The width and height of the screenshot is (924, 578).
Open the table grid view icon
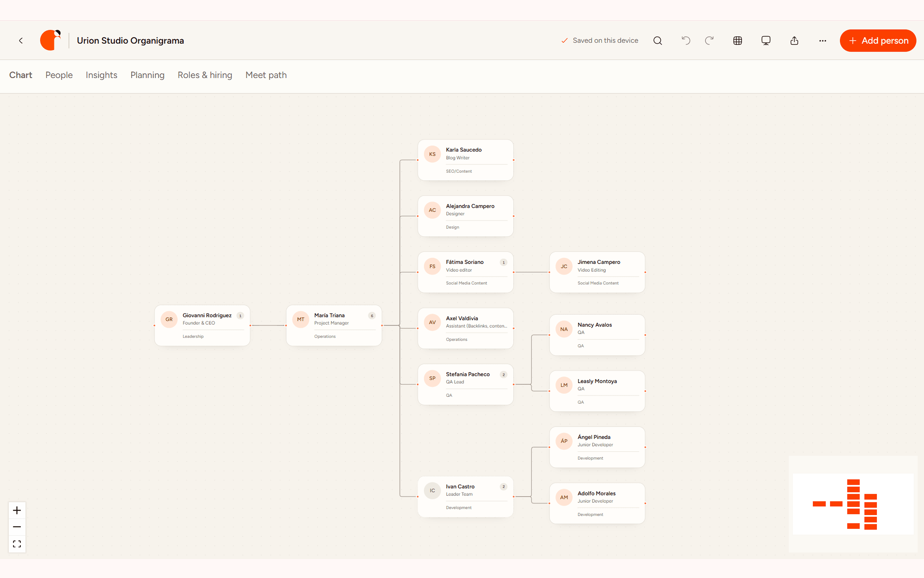pyautogui.click(x=738, y=40)
